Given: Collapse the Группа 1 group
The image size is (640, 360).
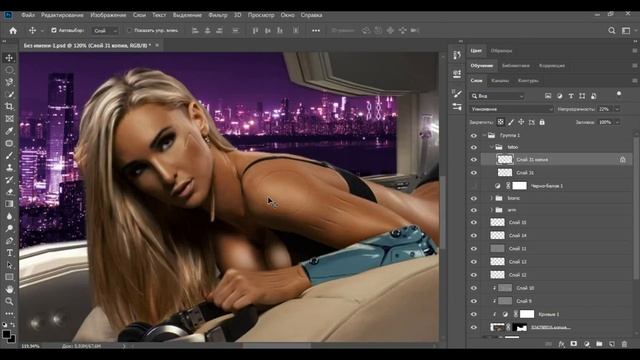Looking at the screenshot, I should click(484, 135).
